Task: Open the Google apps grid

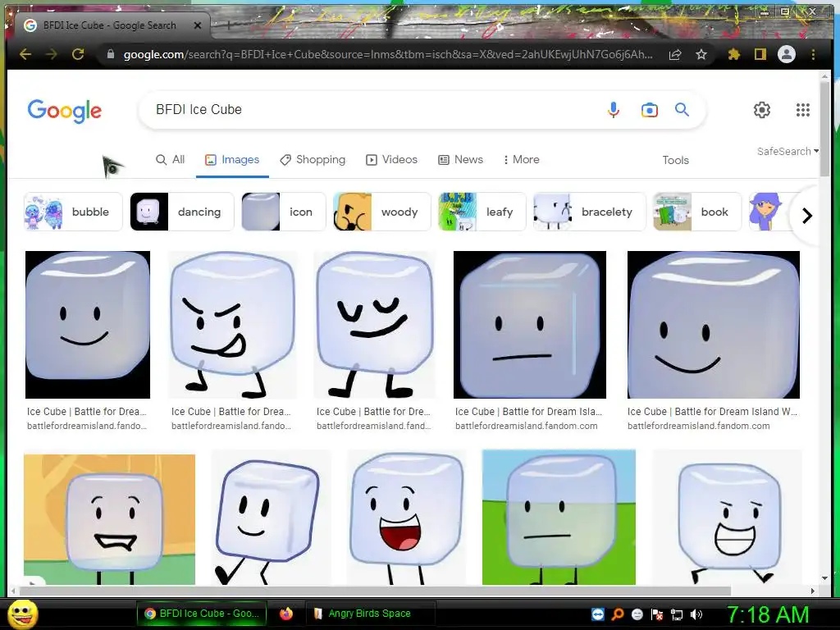Action: coord(802,110)
